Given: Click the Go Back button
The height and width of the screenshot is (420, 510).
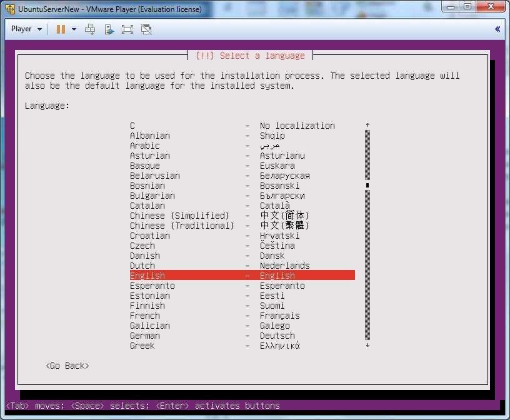Looking at the screenshot, I should pyautogui.click(x=67, y=366).
